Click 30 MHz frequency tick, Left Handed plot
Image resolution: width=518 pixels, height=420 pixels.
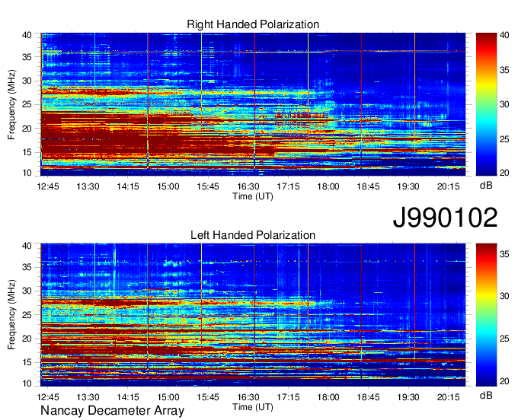(x=27, y=291)
